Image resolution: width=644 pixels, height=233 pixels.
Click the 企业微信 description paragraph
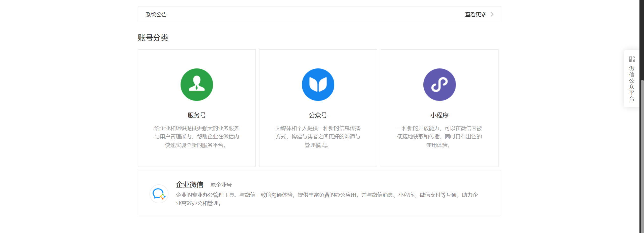point(327,199)
